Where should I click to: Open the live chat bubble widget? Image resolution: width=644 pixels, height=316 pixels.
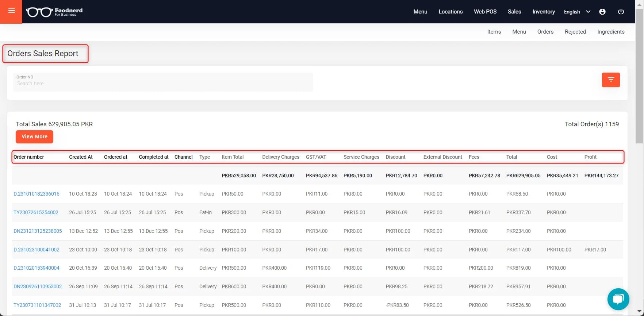click(618, 299)
